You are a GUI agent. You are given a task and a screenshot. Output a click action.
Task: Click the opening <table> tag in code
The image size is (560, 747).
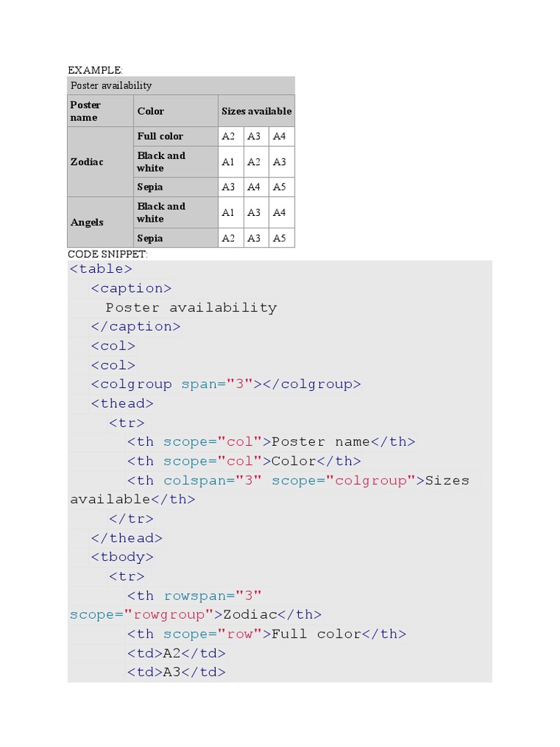(101, 269)
